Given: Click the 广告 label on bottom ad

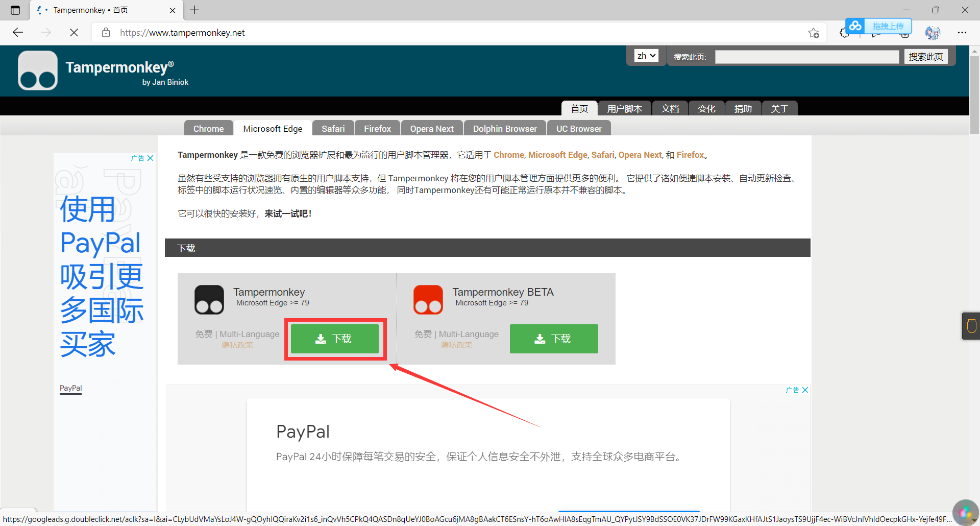Looking at the screenshot, I should coord(792,390).
